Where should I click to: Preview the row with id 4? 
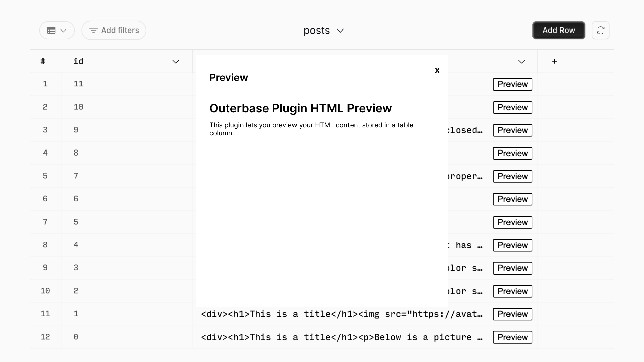coord(513,245)
